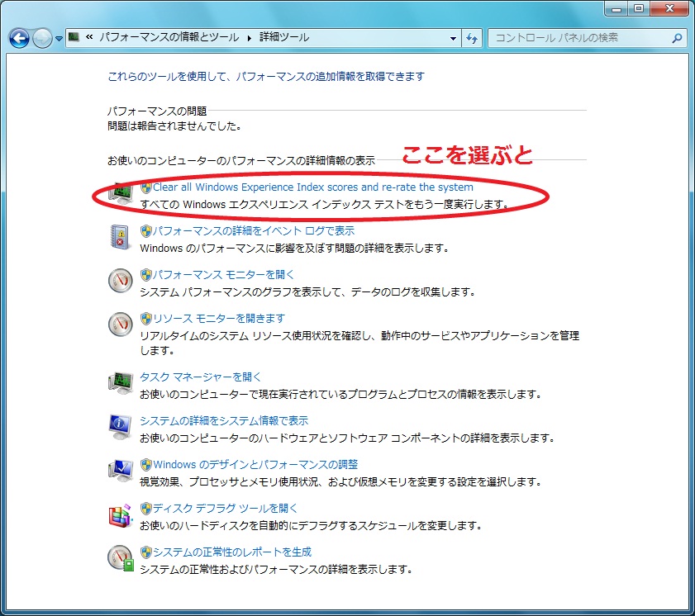This screenshot has width=695, height=616.
Task: Click the Back navigation arrow button
Action: 20,38
